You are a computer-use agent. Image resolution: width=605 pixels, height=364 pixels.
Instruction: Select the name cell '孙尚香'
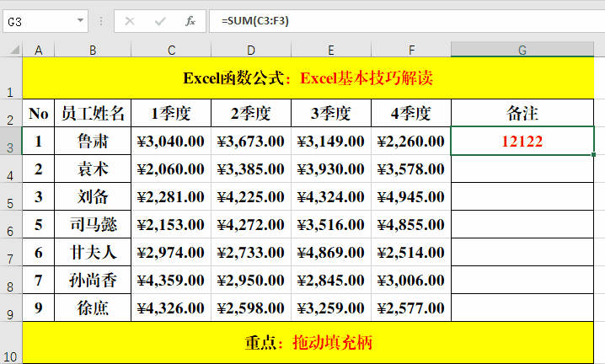(x=93, y=280)
